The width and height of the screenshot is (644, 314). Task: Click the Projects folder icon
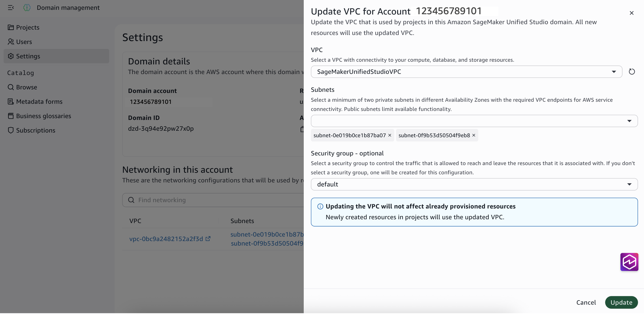tap(11, 27)
